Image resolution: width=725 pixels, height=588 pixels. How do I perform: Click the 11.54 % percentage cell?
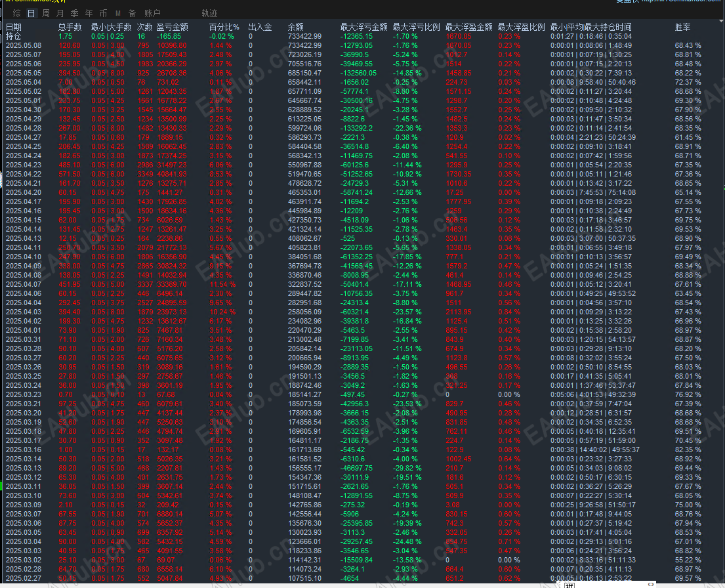click(x=223, y=284)
